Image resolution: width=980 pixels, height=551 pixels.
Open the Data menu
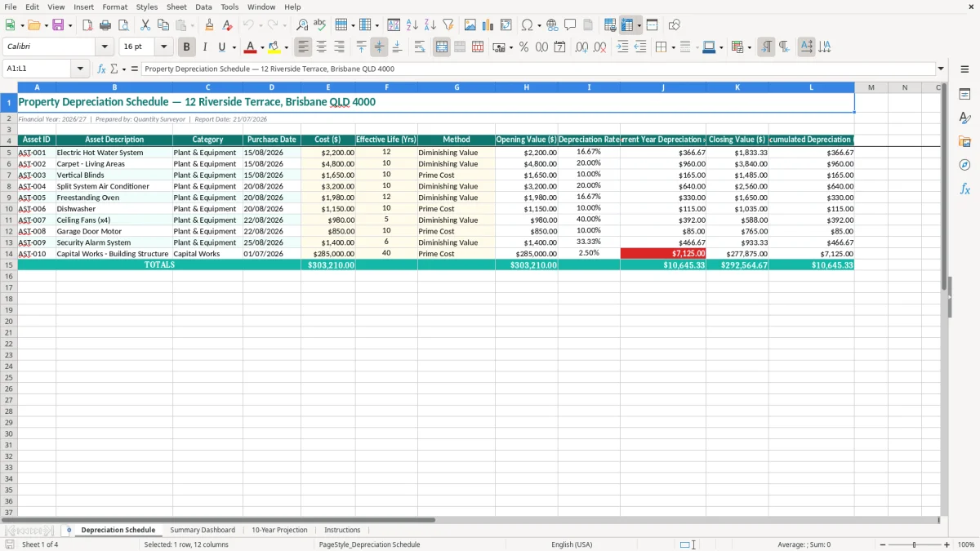tap(203, 7)
